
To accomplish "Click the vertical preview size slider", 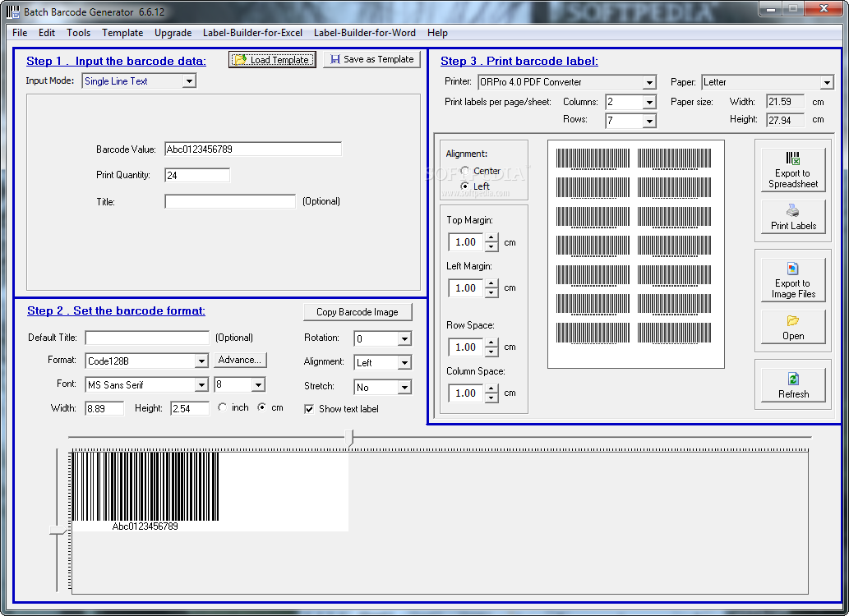I will (x=57, y=531).
